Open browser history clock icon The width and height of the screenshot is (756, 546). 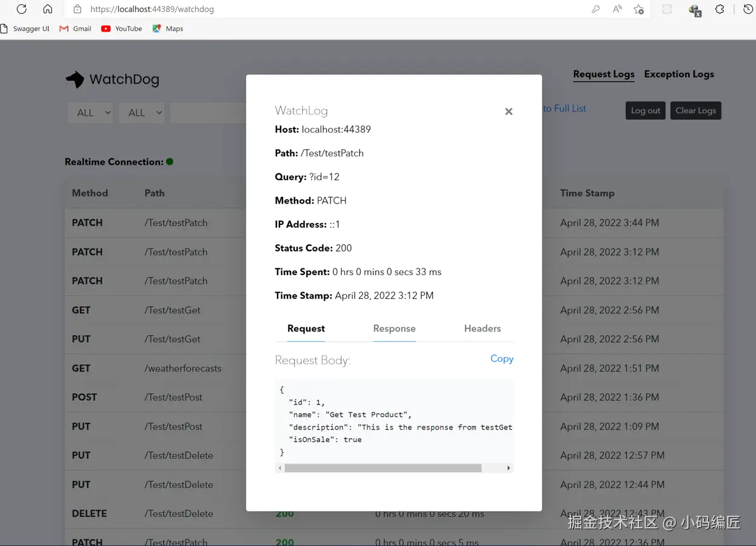pyautogui.click(x=748, y=9)
